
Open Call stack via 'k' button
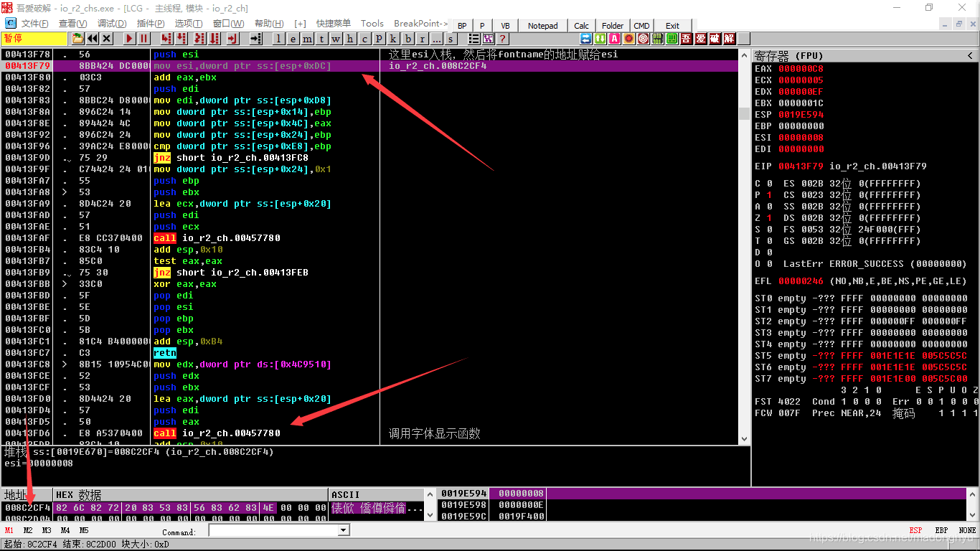point(393,39)
